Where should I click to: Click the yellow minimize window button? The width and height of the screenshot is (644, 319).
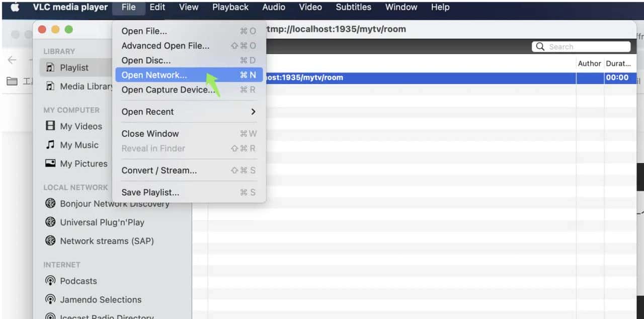55,29
